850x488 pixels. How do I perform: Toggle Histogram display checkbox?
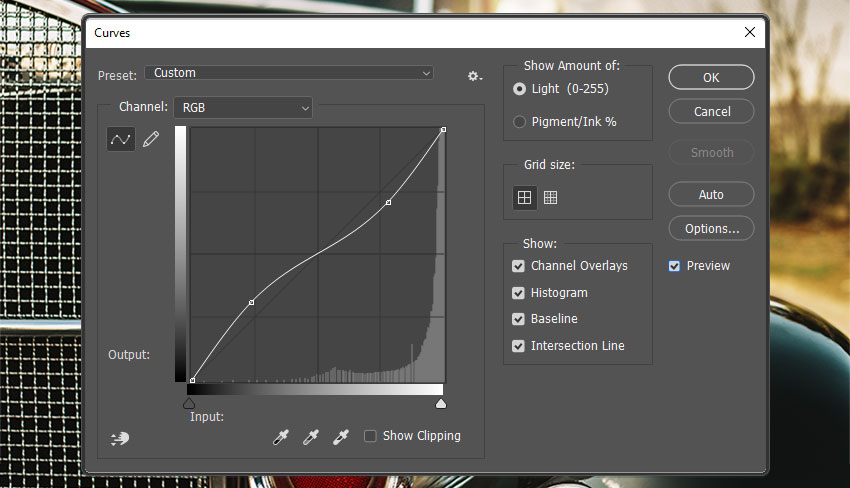click(x=518, y=293)
